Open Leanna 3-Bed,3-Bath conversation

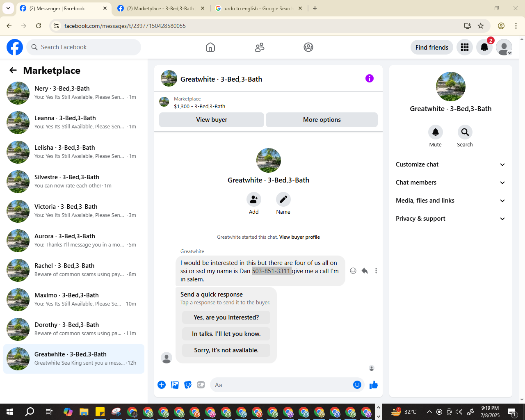(74, 123)
